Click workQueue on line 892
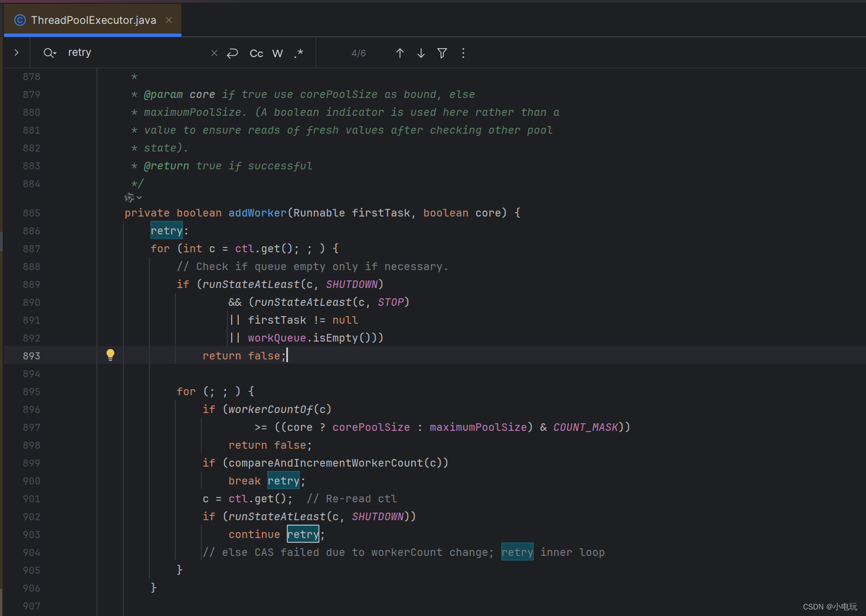 point(277,338)
